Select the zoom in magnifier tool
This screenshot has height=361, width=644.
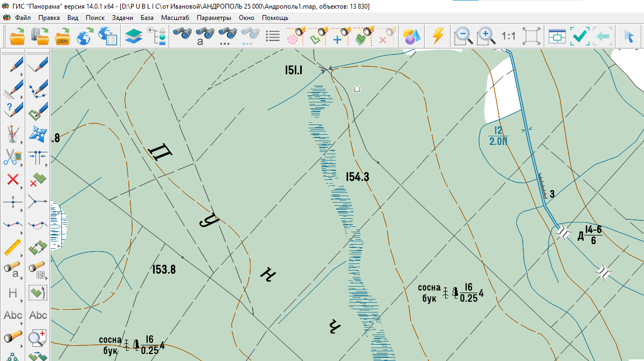coord(484,36)
